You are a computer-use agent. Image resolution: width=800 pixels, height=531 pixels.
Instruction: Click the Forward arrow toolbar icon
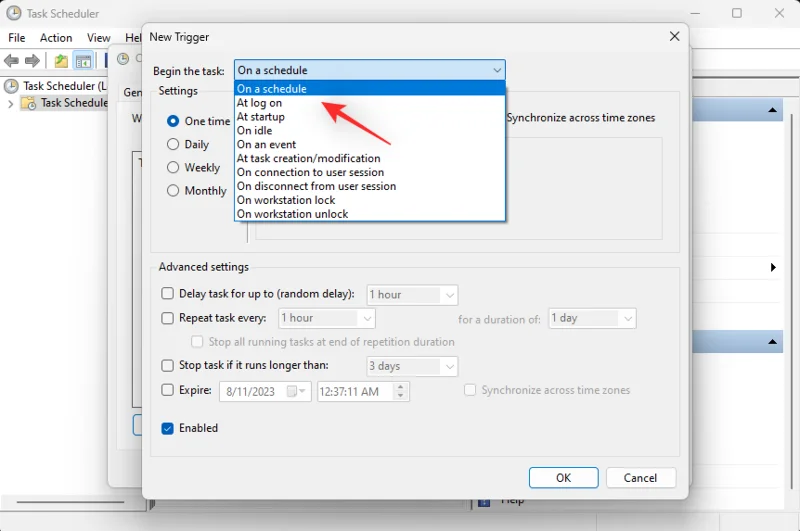coord(32,61)
